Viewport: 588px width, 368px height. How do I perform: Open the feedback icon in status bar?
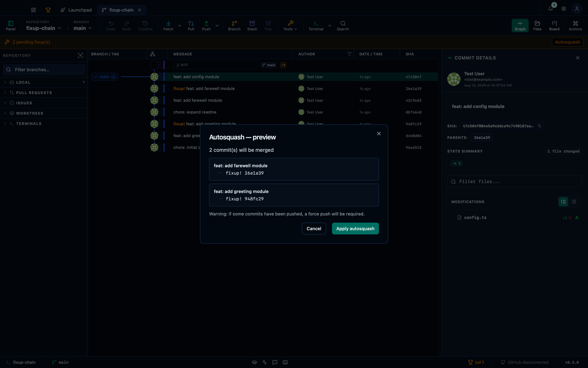coord(275,362)
